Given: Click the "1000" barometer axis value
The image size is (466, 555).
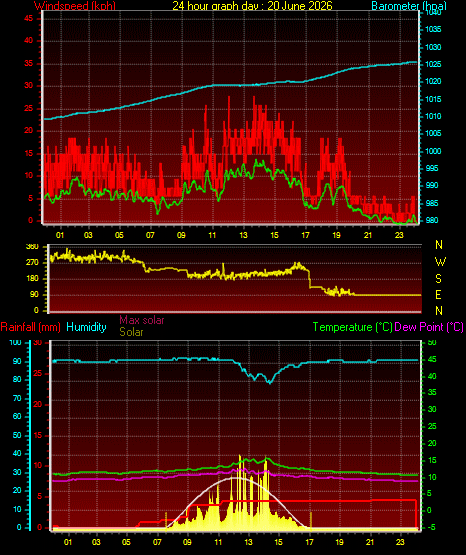Looking at the screenshot, I should (433, 151).
